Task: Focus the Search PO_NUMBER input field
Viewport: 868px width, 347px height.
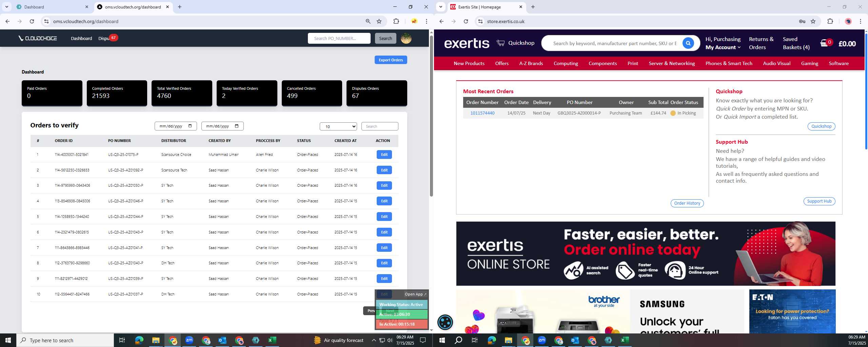Action: 339,38
